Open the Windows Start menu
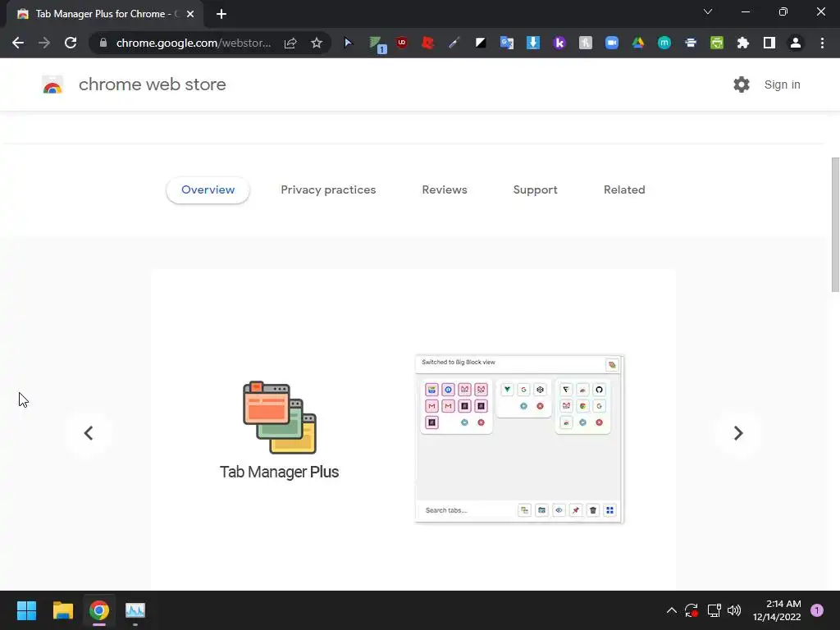The width and height of the screenshot is (840, 630). point(26,610)
